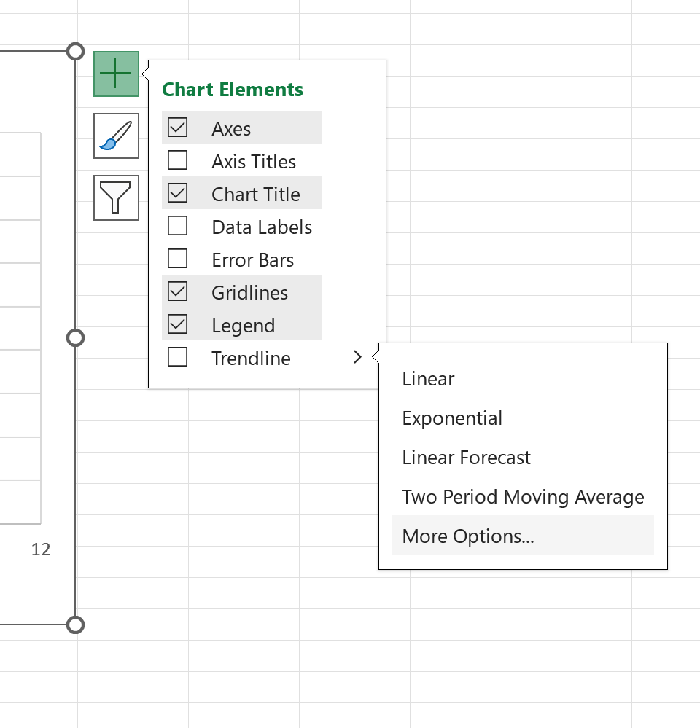Uncheck the Axes checkbox
This screenshot has height=728, width=700.
(177, 128)
